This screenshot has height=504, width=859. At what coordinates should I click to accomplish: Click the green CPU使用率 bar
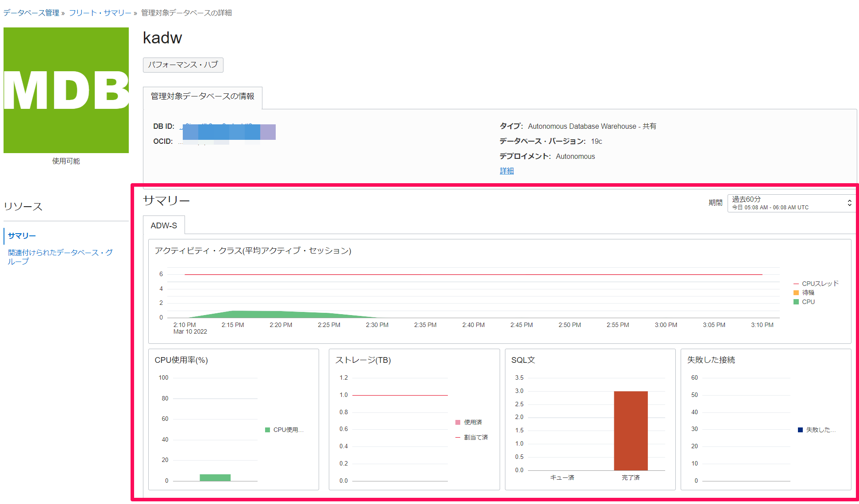(x=215, y=477)
